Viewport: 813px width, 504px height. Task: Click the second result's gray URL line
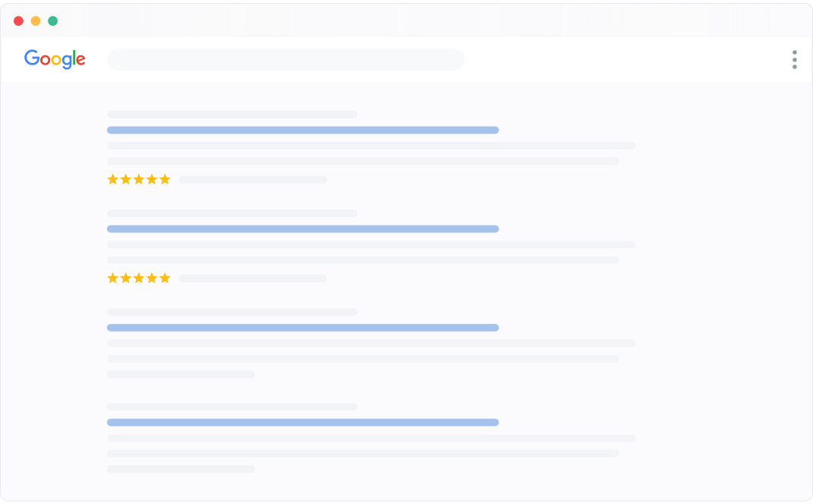pyautogui.click(x=232, y=213)
